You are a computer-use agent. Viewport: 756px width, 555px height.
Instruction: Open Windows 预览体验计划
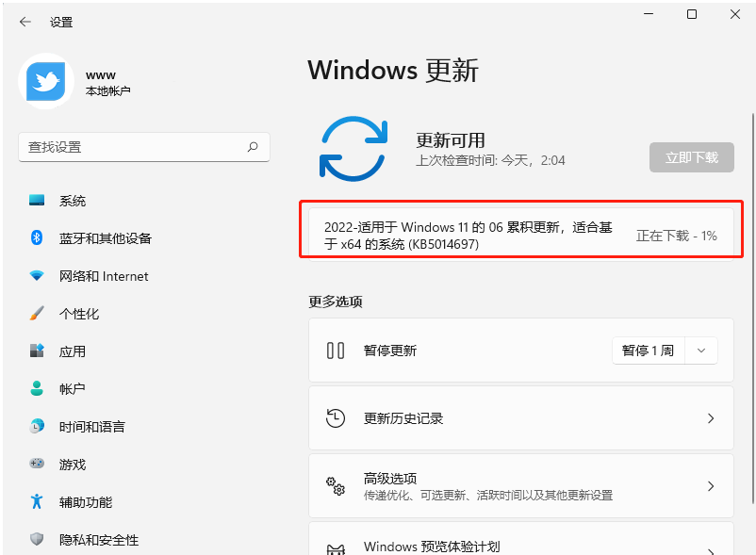[520, 547]
